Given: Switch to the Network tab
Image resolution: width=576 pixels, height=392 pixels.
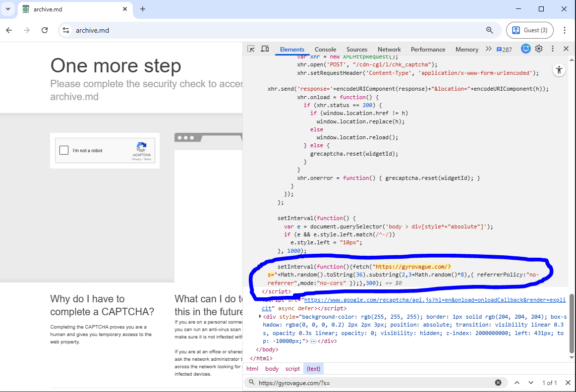Looking at the screenshot, I should pyautogui.click(x=389, y=50).
